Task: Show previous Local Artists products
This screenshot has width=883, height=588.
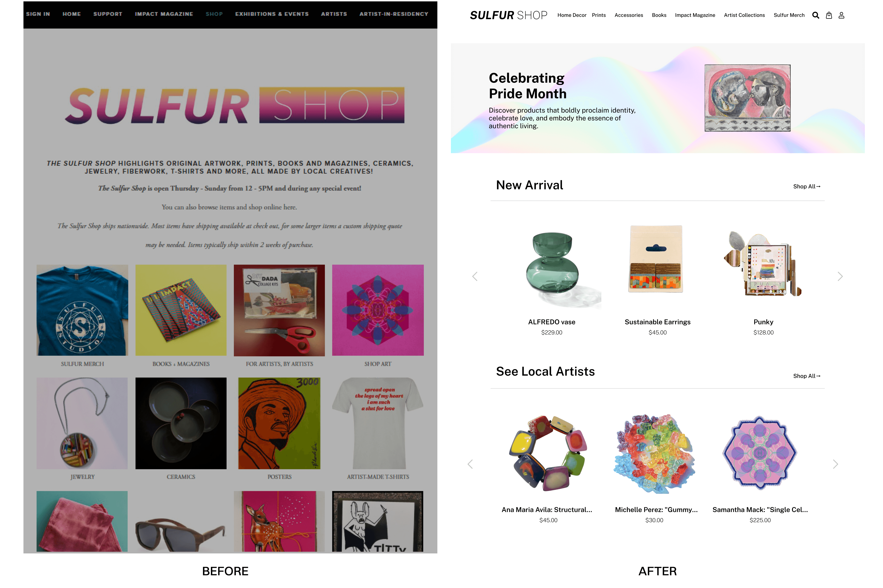Action: 470,464
